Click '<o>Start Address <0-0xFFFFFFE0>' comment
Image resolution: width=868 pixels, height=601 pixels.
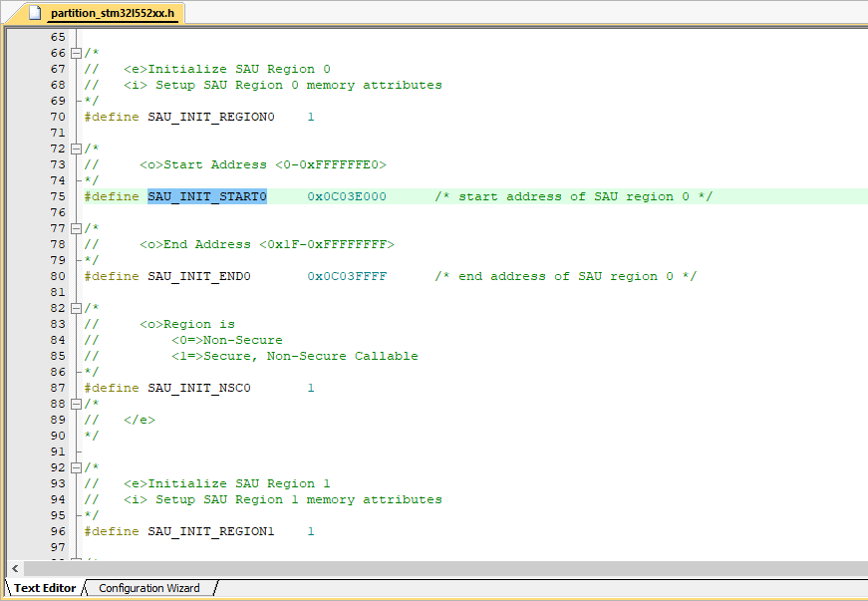(263, 164)
